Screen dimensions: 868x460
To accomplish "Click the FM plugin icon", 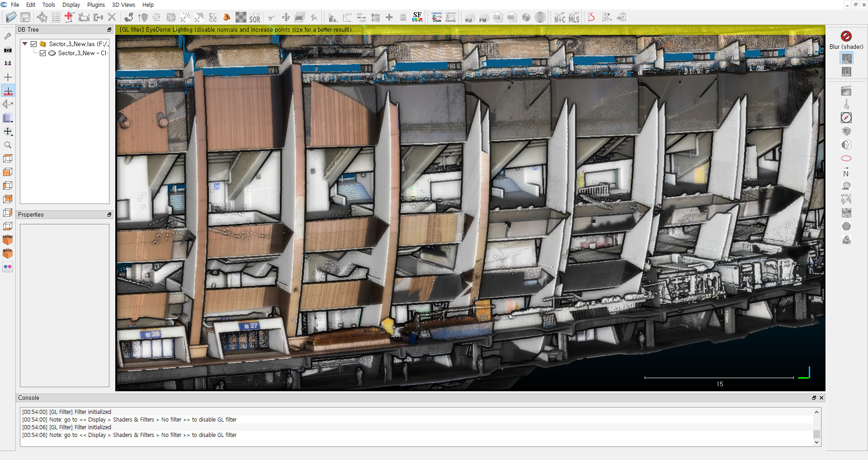I will tap(483, 17).
